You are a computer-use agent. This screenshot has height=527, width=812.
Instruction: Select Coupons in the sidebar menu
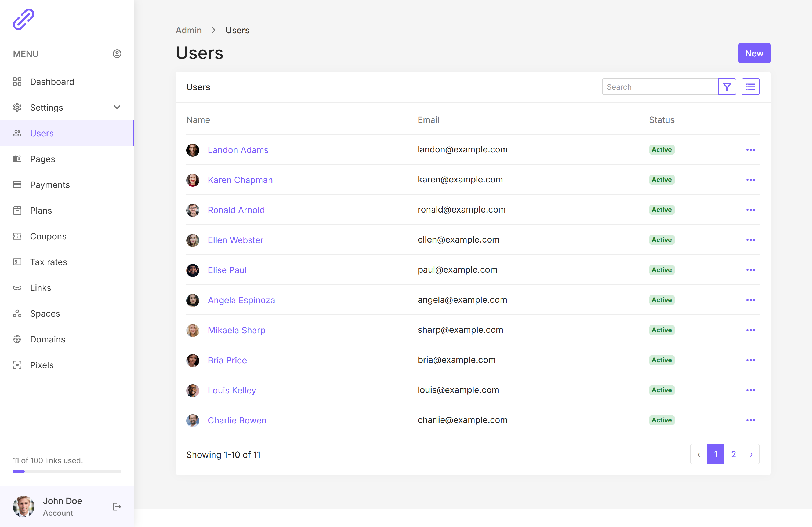[x=48, y=236]
